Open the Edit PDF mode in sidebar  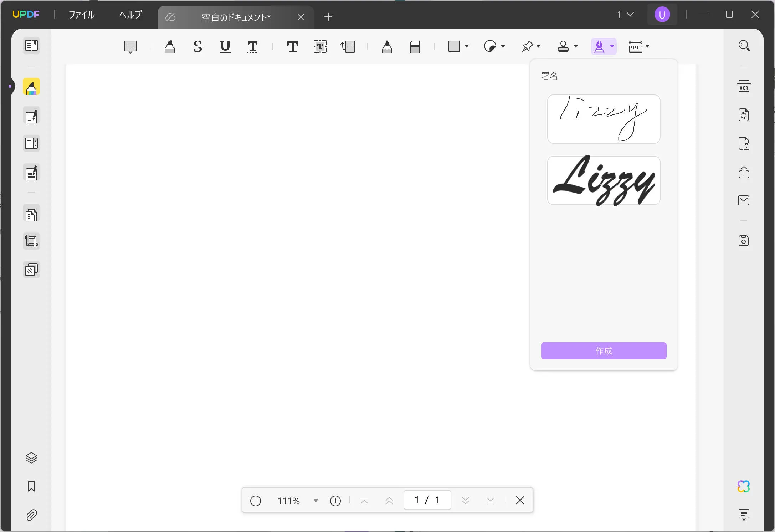click(x=31, y=116)
